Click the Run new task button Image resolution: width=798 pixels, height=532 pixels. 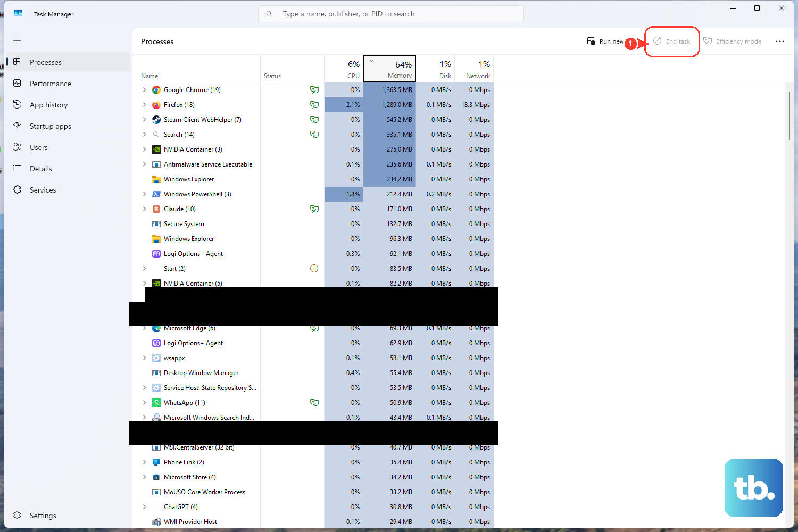coord(605,41)
